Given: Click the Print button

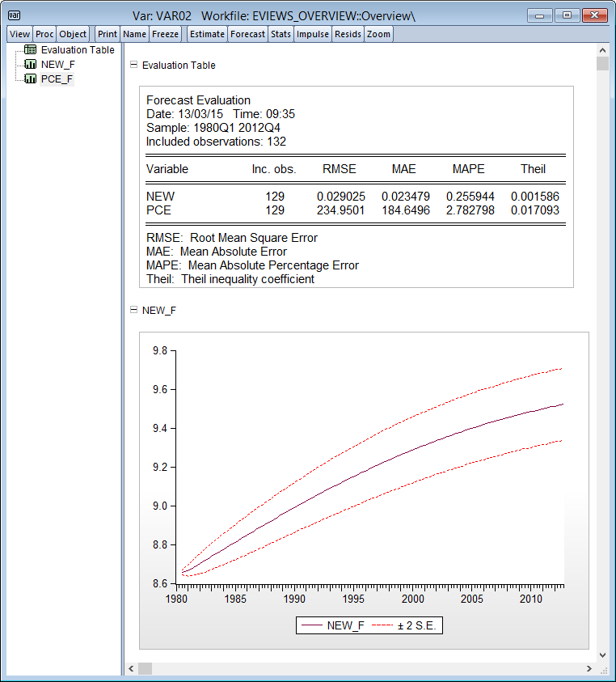Looking at the screenshot, I should click(108, 34).
